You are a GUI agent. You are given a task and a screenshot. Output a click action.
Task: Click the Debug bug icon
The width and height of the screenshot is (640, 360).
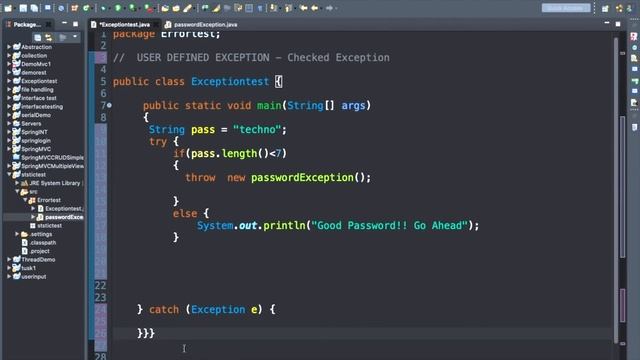coord(103,8)
